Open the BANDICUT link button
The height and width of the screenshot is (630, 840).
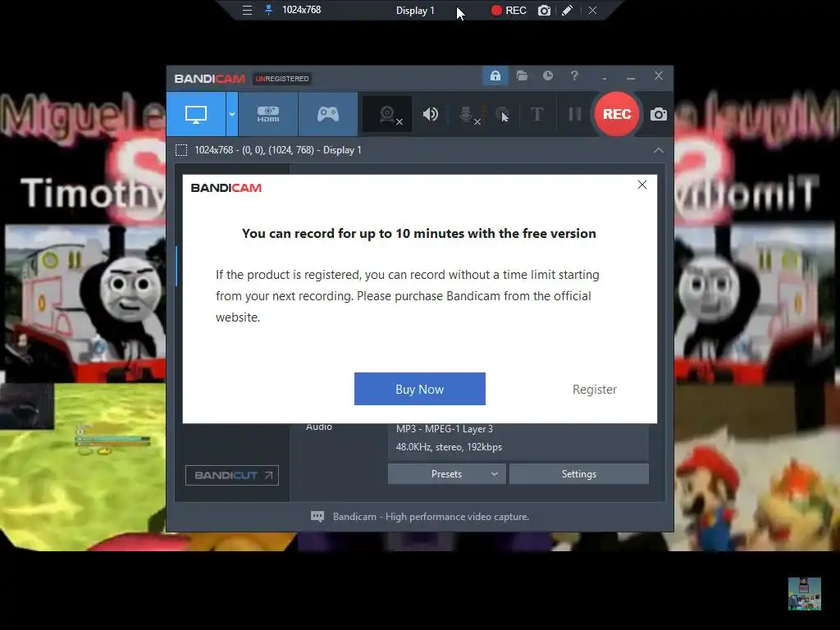click(232, 475)
